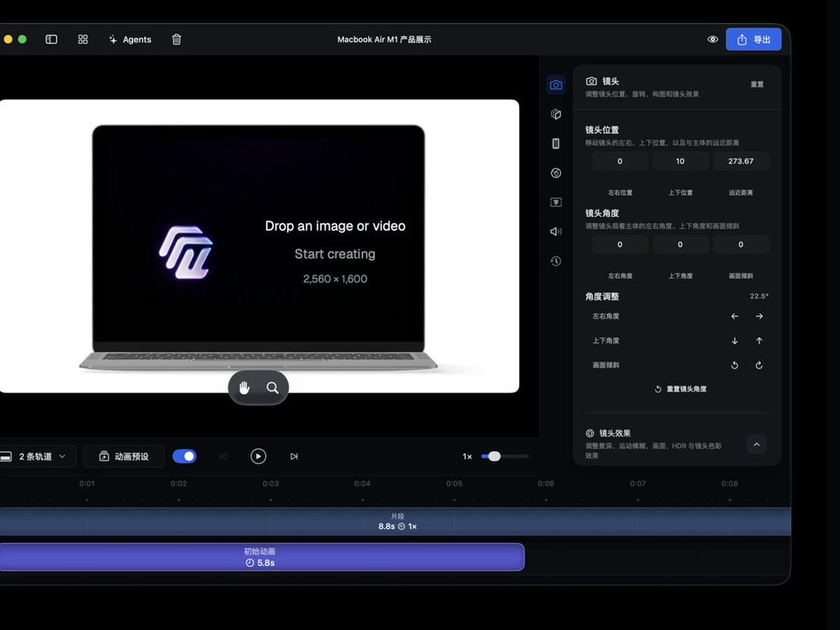The width and height of the screenshot is (840, 630).
Task: Open the text frame sidebar tab
Action: point(556,202)
